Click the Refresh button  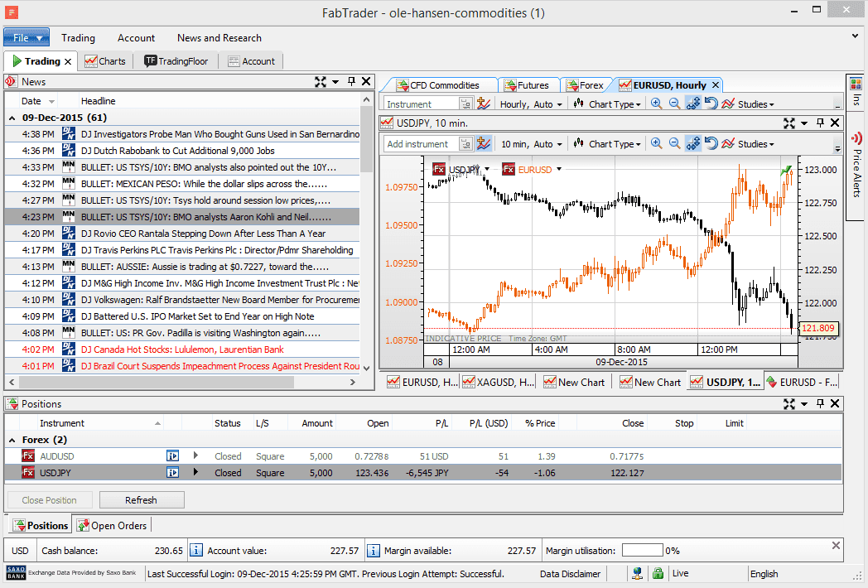141,500
